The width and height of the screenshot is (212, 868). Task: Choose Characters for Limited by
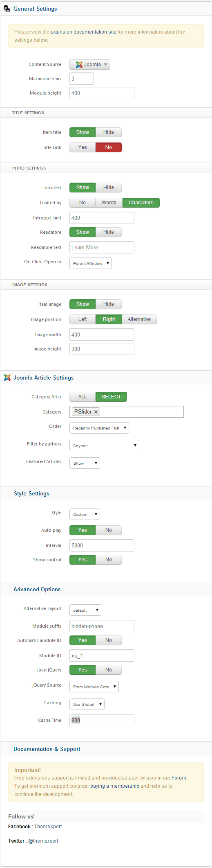[141, 203]
